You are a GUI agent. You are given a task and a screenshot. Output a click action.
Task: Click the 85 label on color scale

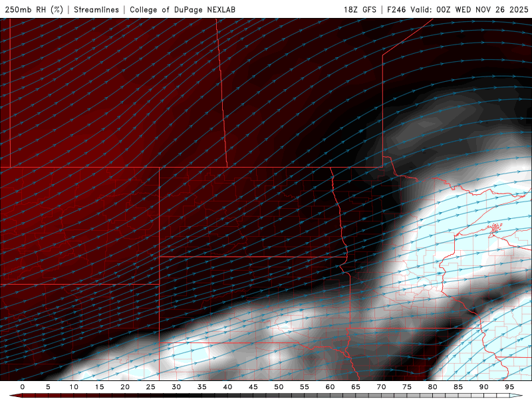pyautogui.click(x=458, y=387)
